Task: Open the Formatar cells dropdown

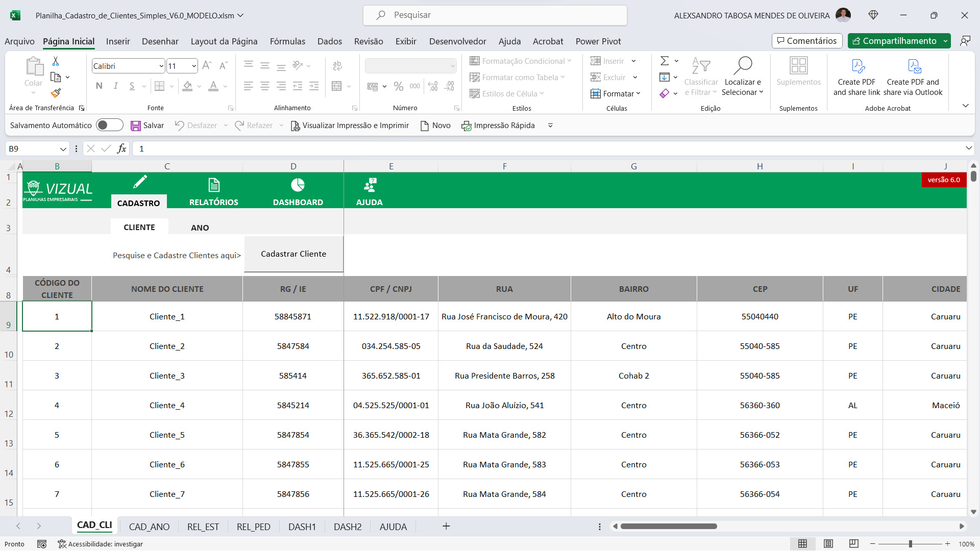Action: tap(617, 94)
